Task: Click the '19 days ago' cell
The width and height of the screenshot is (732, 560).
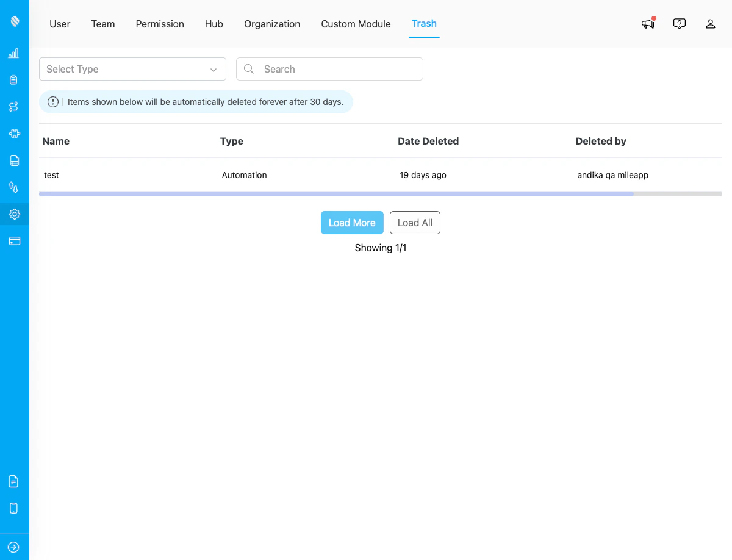Action: pos(423,175)
